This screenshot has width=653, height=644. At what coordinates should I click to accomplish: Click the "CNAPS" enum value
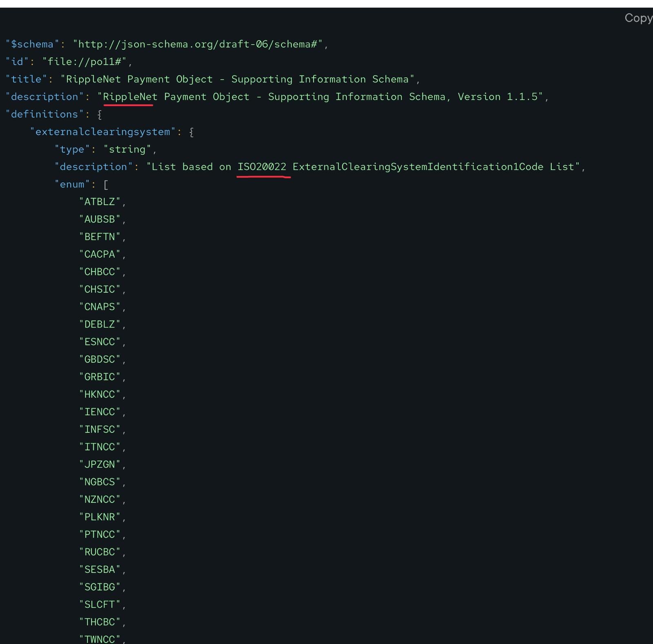click(100, 307)
